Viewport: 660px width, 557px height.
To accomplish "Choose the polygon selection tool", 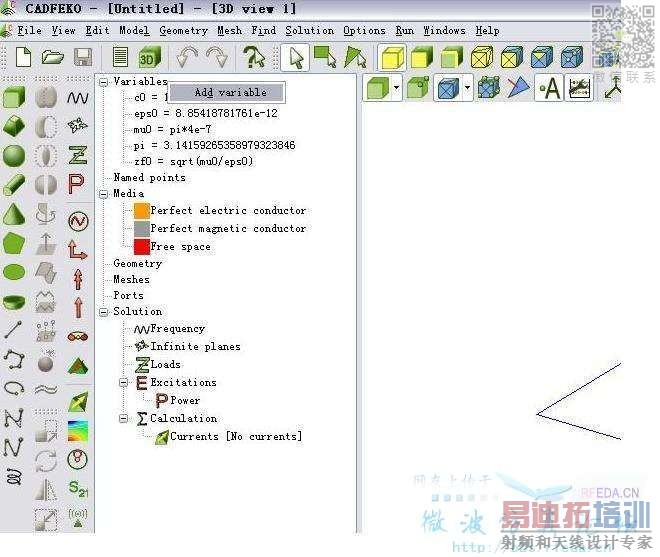I will click(x=355, y=57).
